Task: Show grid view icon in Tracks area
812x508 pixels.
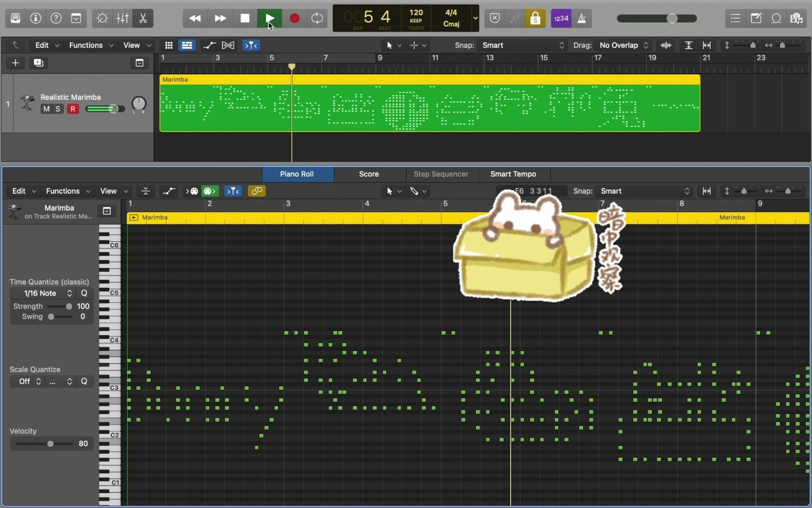Action: 169,45
